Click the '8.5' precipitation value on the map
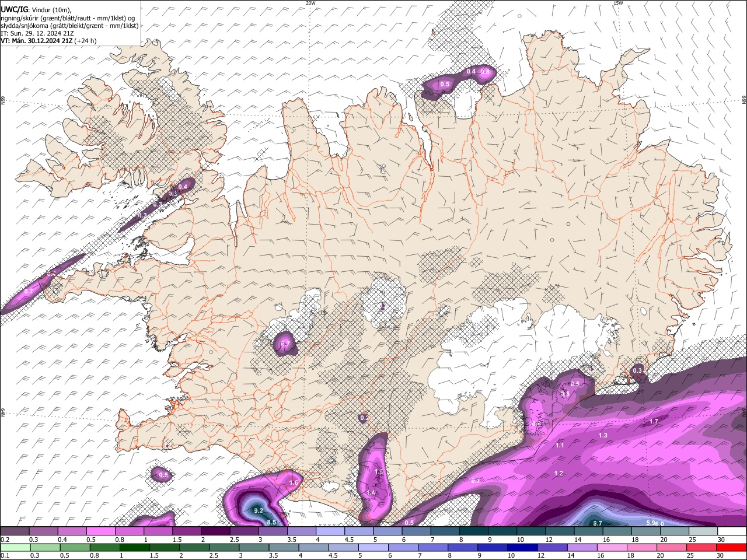 click(271, 522)
